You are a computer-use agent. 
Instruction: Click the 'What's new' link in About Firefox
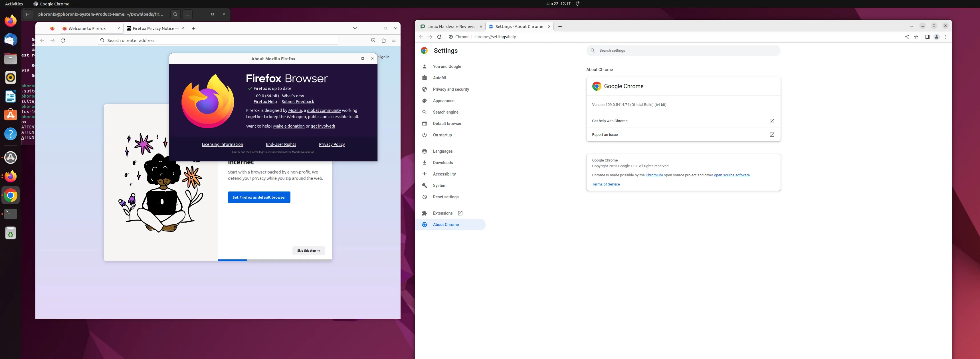[293, 96]
